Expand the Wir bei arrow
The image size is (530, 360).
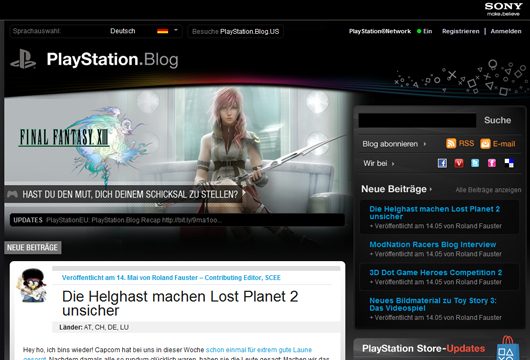pyautogui.click(x=393, y=164)
